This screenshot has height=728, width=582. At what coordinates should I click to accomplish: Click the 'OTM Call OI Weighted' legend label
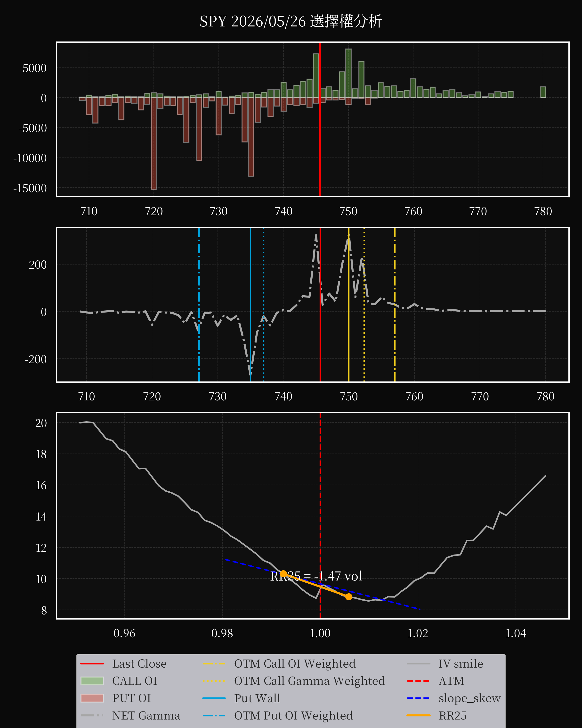[295, 663]
